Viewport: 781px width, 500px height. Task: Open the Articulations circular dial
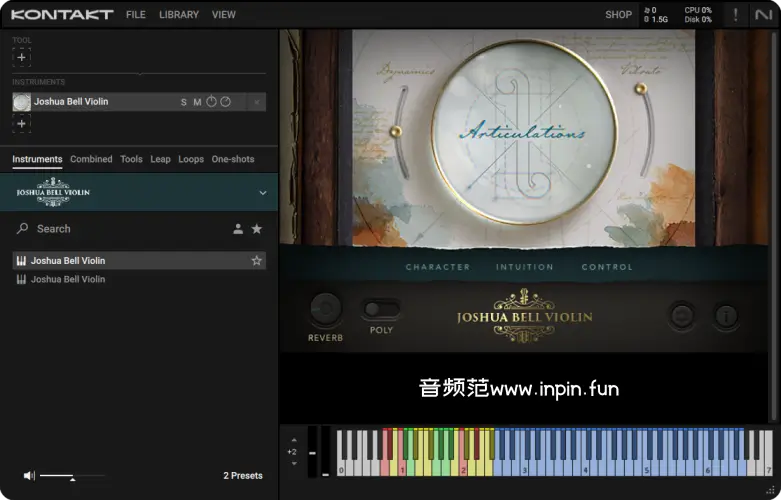click(x=524, y=132)
